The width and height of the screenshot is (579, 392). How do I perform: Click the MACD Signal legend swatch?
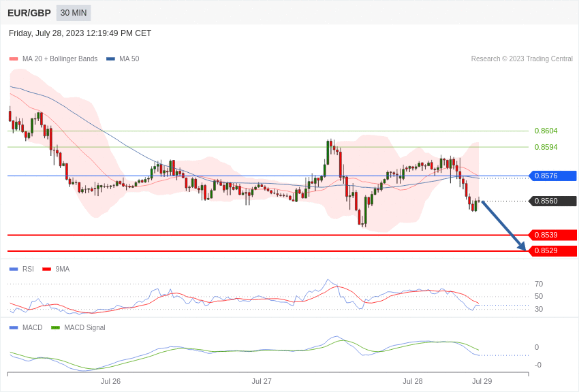(x=55, y=327)
